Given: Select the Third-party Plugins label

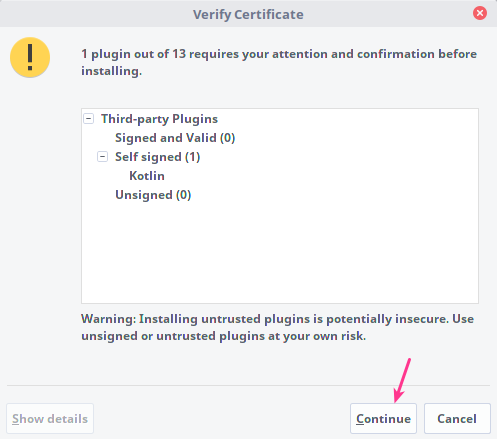Looking at the screenshot, I should tap(159, 119).
